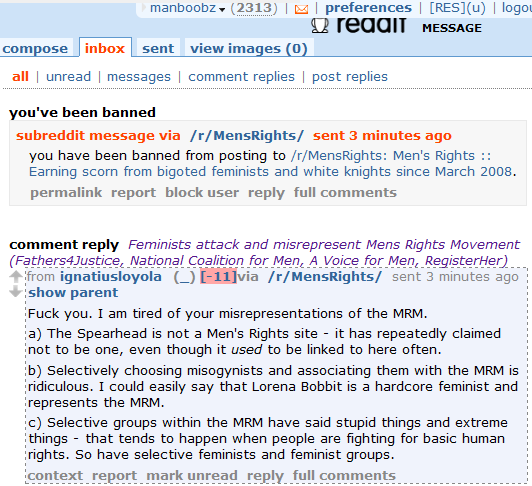532x486 pixels.
Task: Filter inbox by post replies
Action: (x=350, y=77)
